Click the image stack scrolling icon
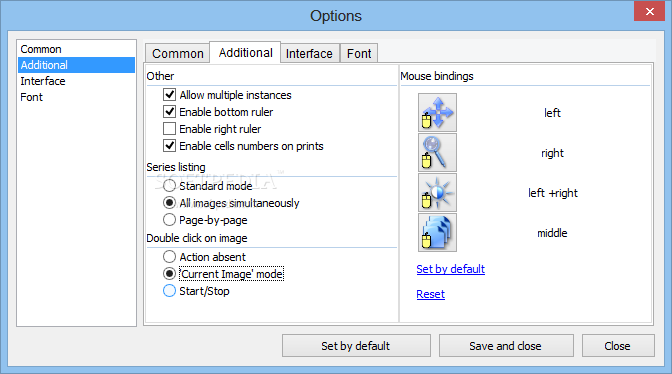Screen dimensions: 672x374 pyautogui.click(x=437, y=233)
